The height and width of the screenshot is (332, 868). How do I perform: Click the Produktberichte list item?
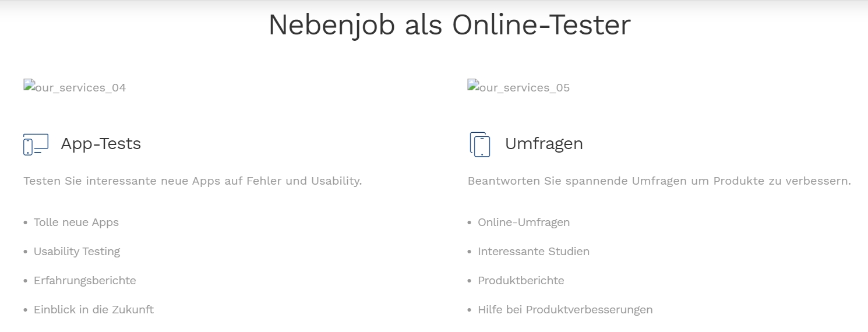coord(521,281)
